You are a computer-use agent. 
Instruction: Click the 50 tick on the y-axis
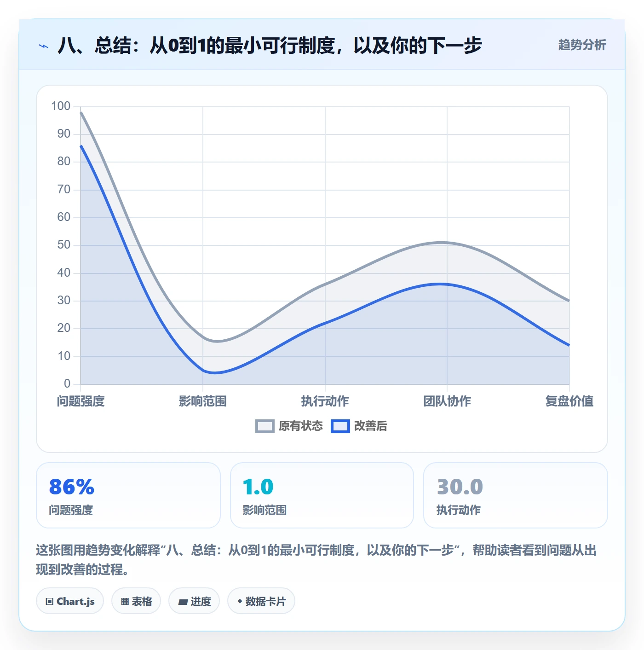pyautogui.click(x=64, y=245)
